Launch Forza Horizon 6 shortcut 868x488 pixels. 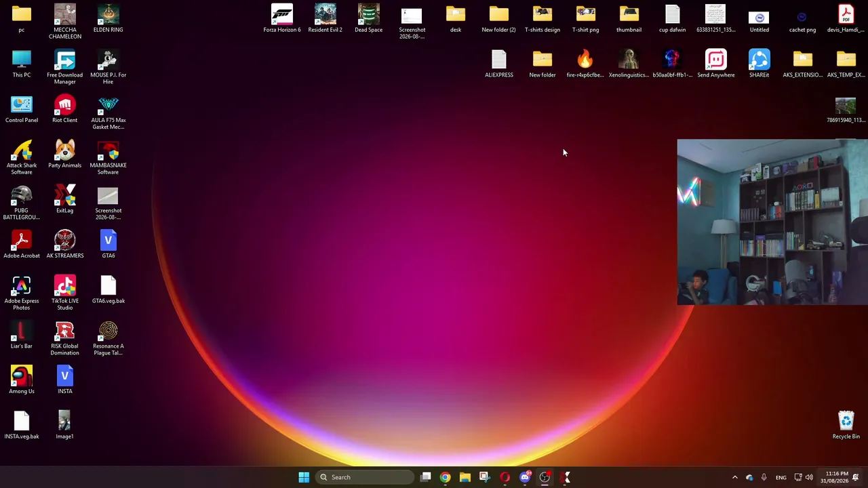point(282,19)
